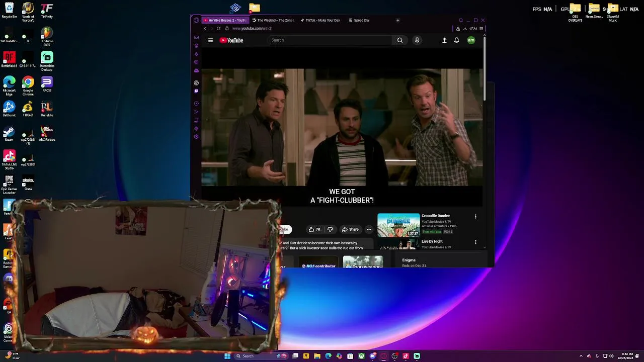This screenshot has height=362, width=644.
Task: Focus the YouTube search field
Action: point(330,40)
